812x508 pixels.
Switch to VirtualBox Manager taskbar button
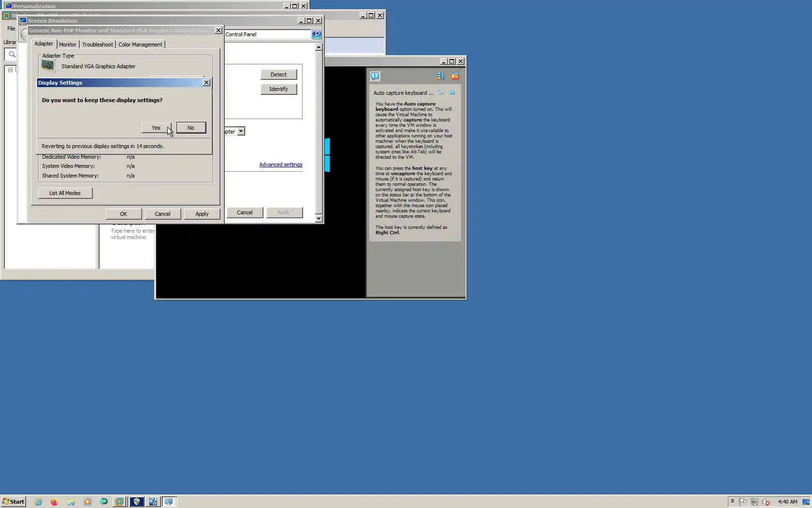[119, 502]
